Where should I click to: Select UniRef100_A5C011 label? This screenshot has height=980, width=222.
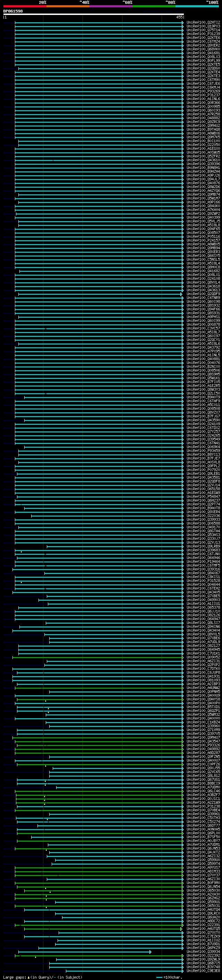(203, 405)
